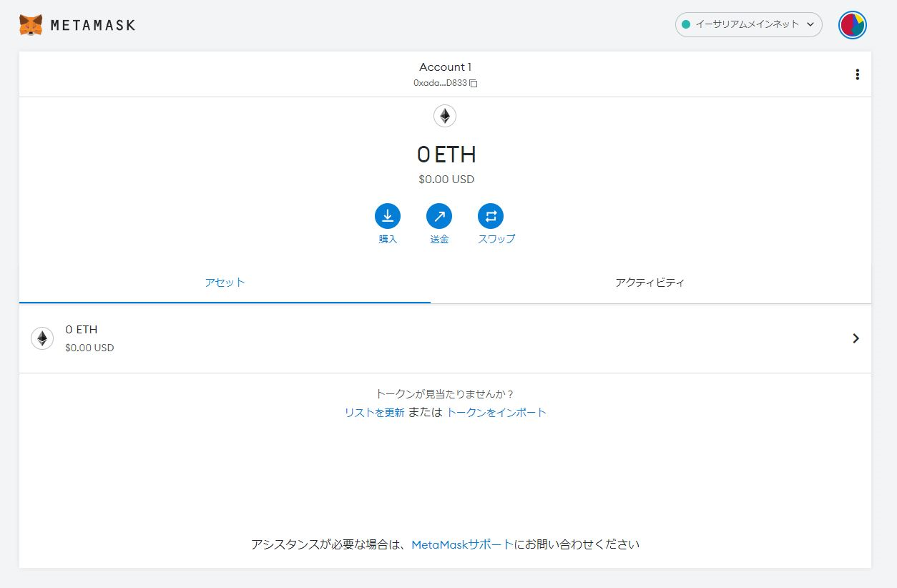This screenshot has width=897, height=588.
Task: Click $0.00 USD in the asset row
Action: point(89,348)
